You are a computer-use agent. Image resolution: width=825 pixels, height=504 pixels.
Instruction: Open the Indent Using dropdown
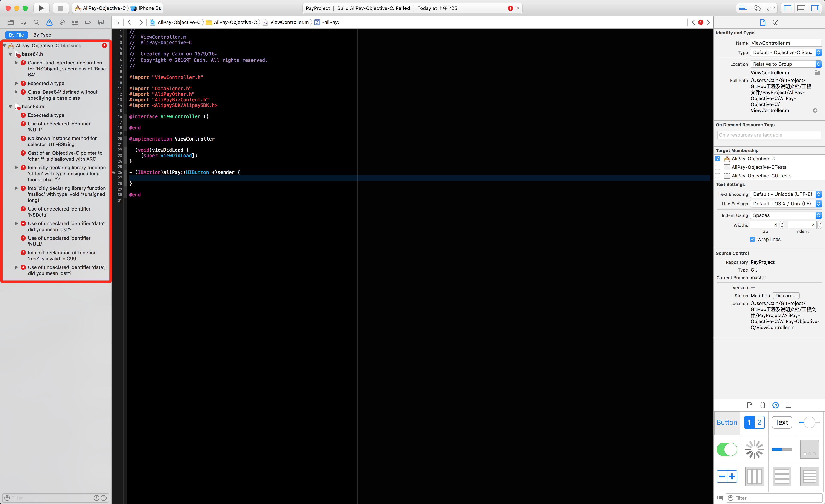785,215
